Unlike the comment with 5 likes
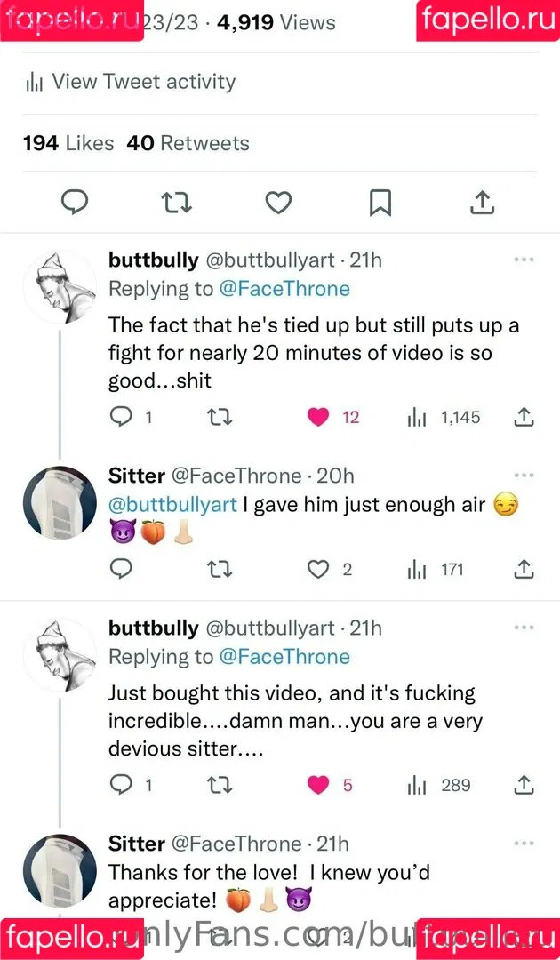Screen dimensions: 560x960 318,785
